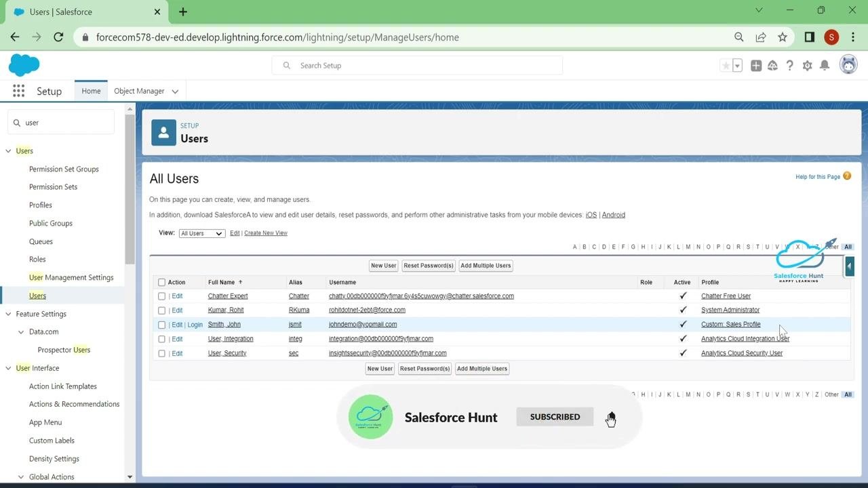Click the Global Actions plus icon
The image size is (868, 488).
(x=755, y=66)
